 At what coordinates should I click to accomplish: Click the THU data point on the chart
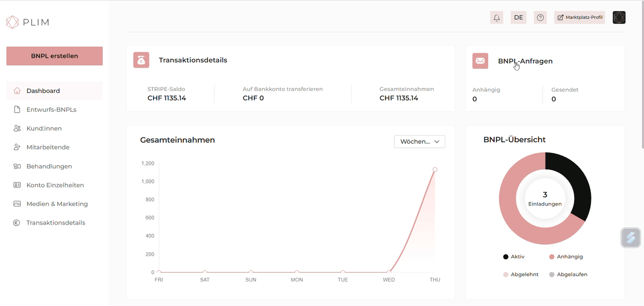(x=435, y=169)
